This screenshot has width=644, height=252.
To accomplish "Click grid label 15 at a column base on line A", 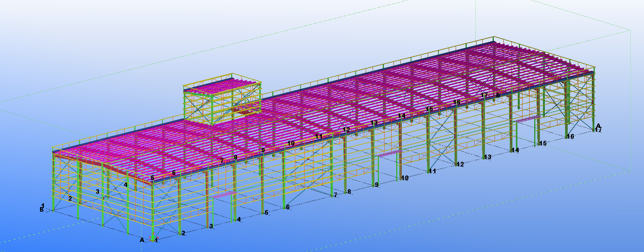I will [543, 143].
